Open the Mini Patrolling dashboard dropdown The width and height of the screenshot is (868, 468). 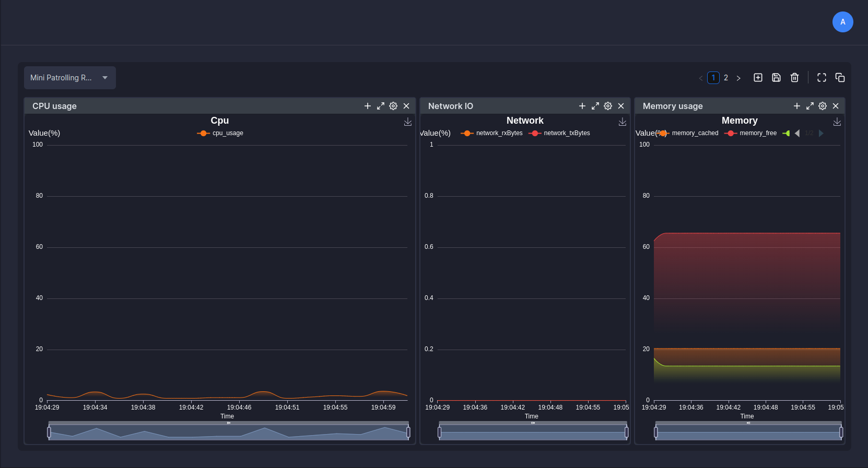69,78
